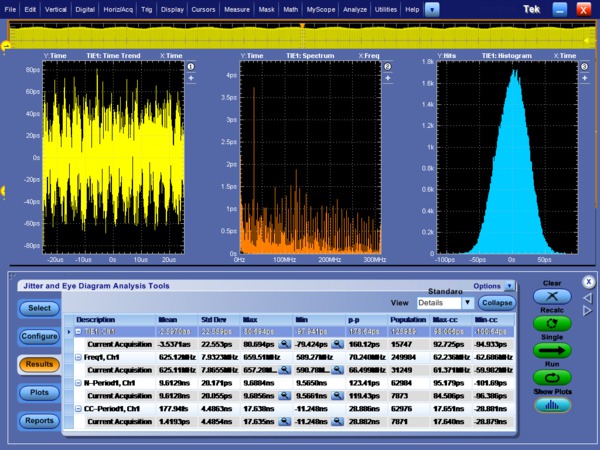Image resolution: width=600 pixels, height=450 pixels.
Task: Click the Clear results icon button
Action: [552, 297]
